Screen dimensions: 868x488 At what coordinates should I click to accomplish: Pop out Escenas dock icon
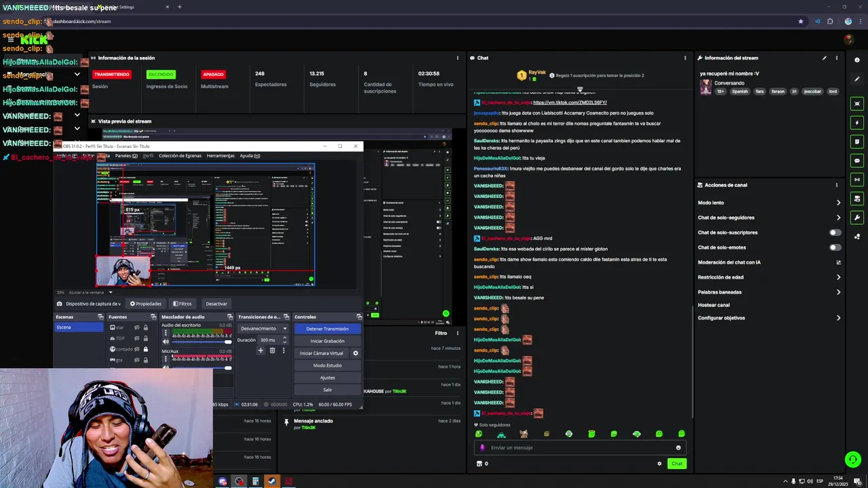(101, 317)
